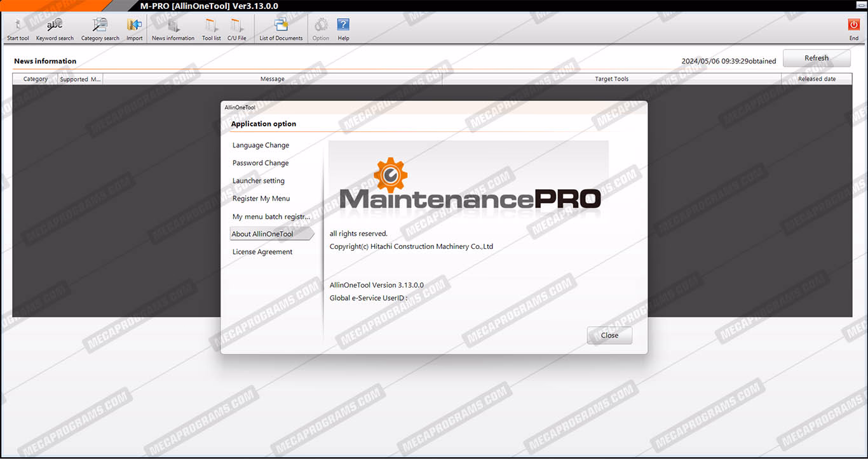Select My menu batch registration item
Image resolution: width=868 pixels, height=459 pixels.
click(x=271, y=216)
